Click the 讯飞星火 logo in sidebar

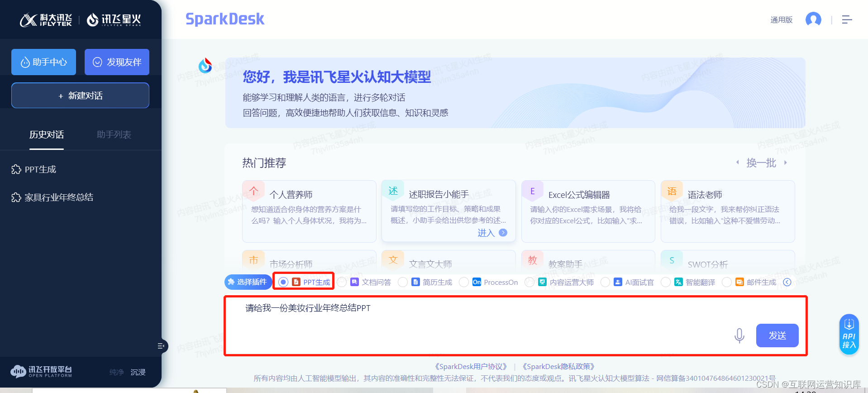114,20
